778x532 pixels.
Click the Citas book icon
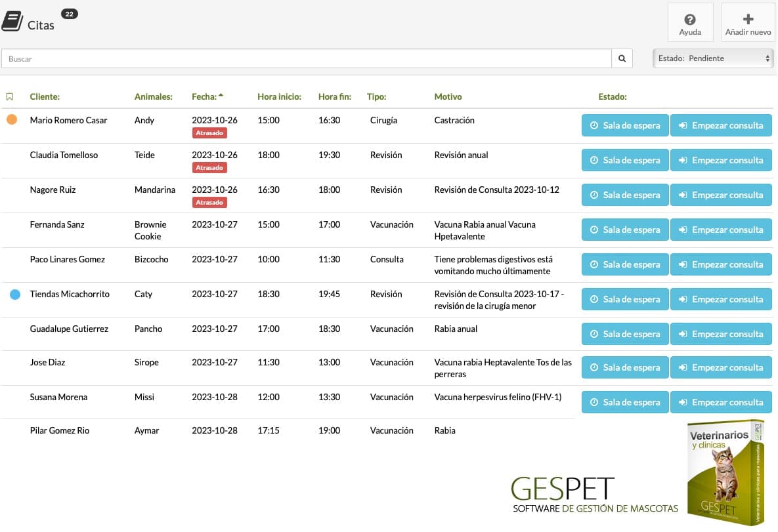(x=12, y=22)
